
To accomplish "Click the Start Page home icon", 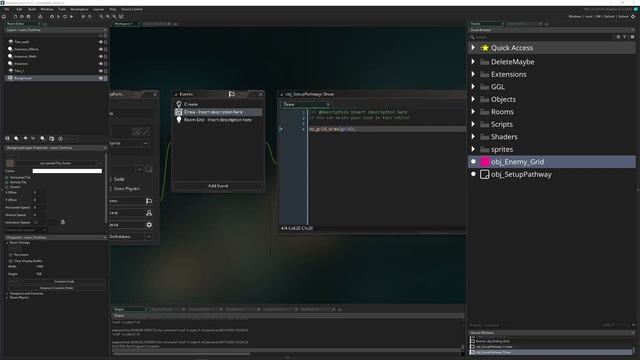I will click(4, 17).
